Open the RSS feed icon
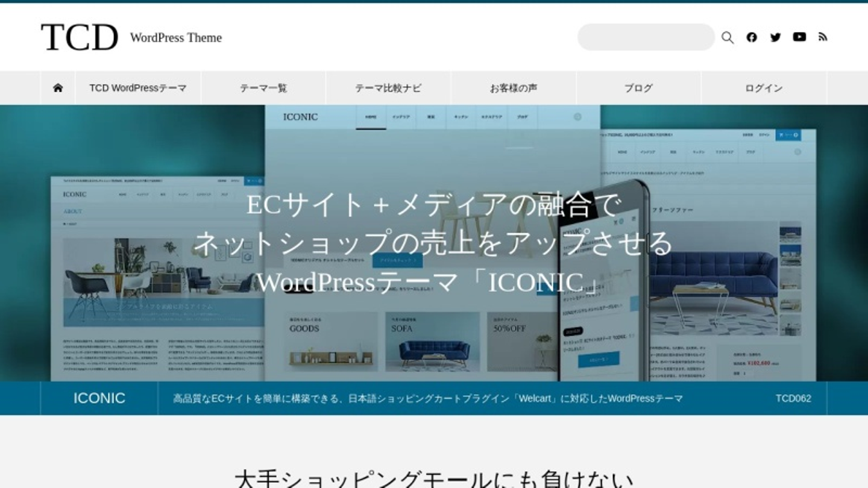868x488 pixels. (x=823, y=37)
